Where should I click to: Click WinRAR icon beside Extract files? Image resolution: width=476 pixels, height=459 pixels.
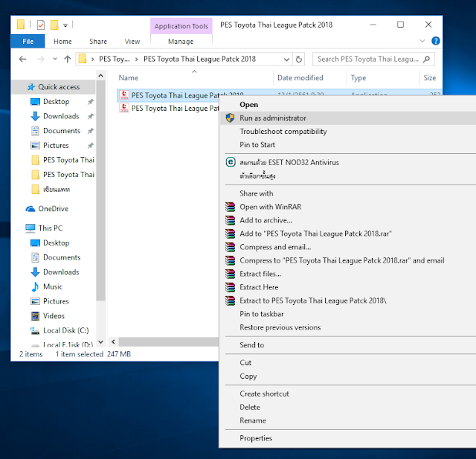(230, 274)
